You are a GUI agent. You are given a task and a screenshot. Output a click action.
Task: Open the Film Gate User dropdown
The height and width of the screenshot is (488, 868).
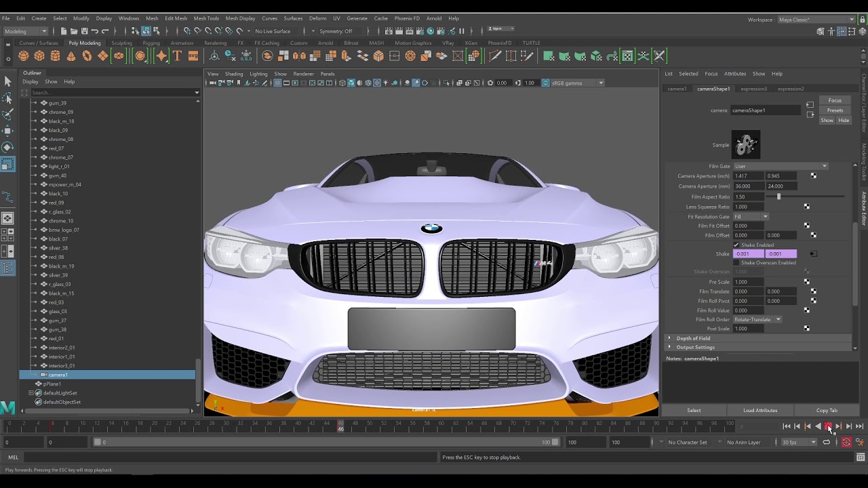pyautogui.click(x=781, y=166)
